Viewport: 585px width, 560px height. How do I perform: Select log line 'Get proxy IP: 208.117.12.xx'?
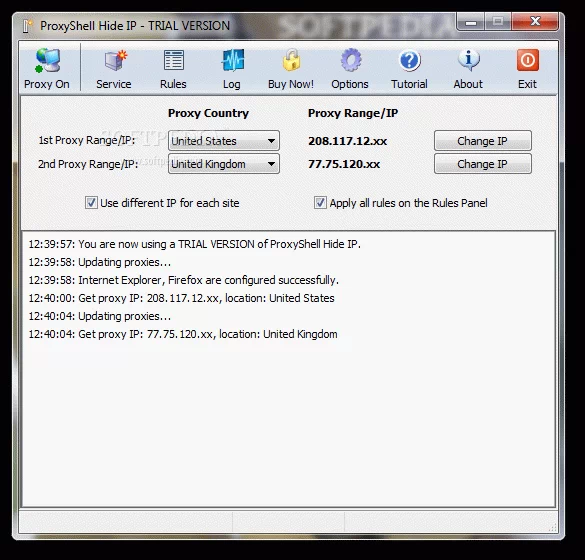[181, 298]
